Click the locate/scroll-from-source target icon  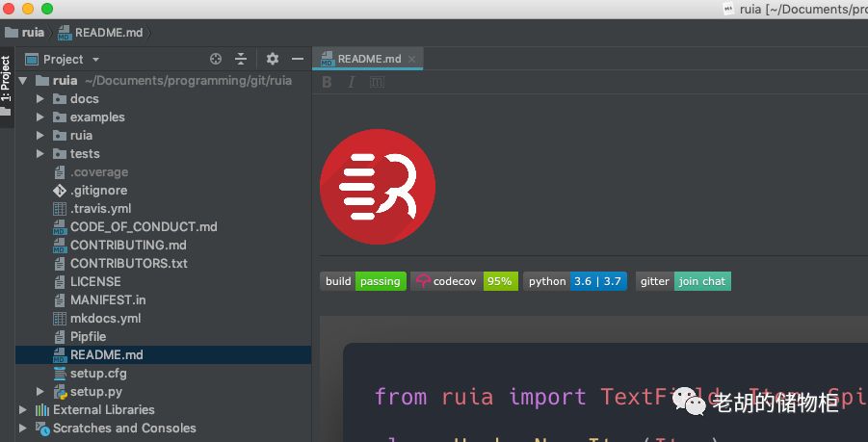[216, 59]
